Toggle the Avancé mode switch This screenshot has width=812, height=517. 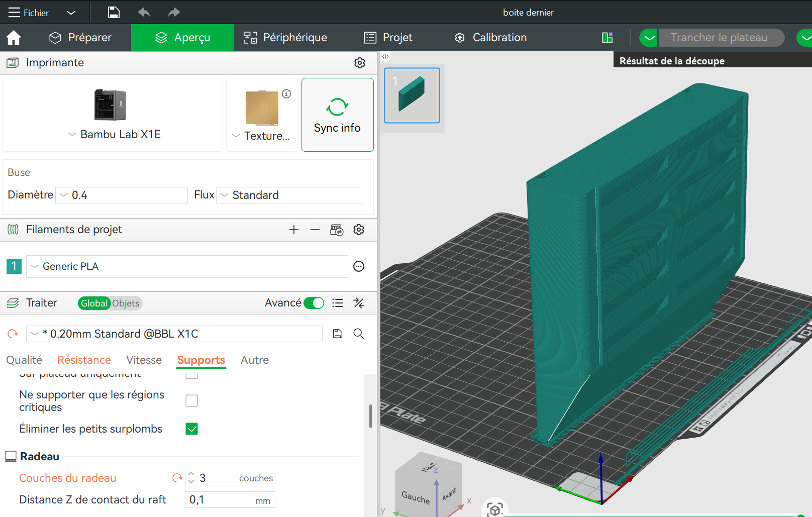(x=314, y=303)
